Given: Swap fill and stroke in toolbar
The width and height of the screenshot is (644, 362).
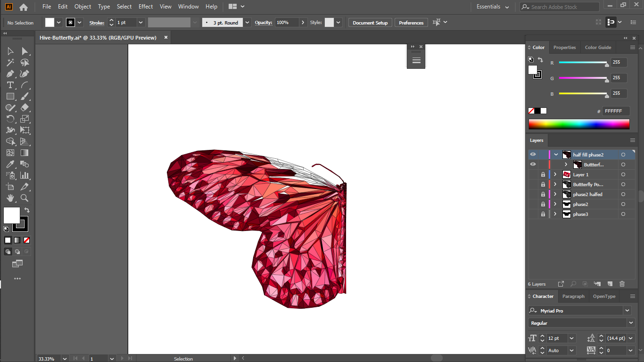Looking at the screenshot, I should 27,210.
